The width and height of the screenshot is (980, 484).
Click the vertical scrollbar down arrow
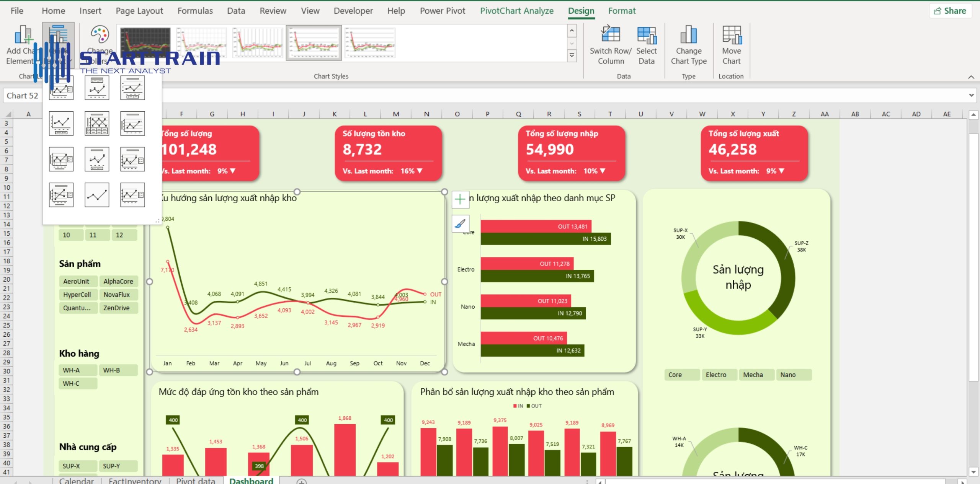pyautogui.click(x=973, y=471)
